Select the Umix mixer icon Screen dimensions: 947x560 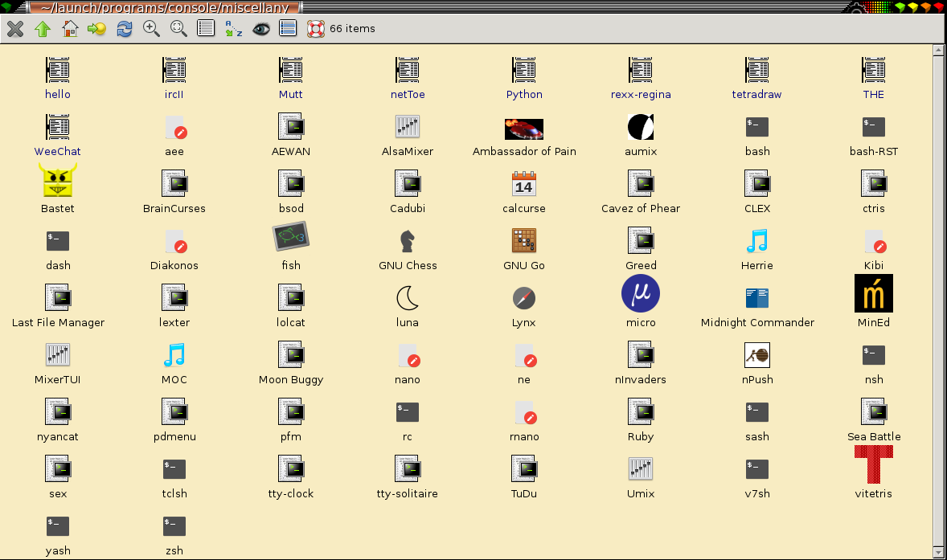click(x=641, y=469)
